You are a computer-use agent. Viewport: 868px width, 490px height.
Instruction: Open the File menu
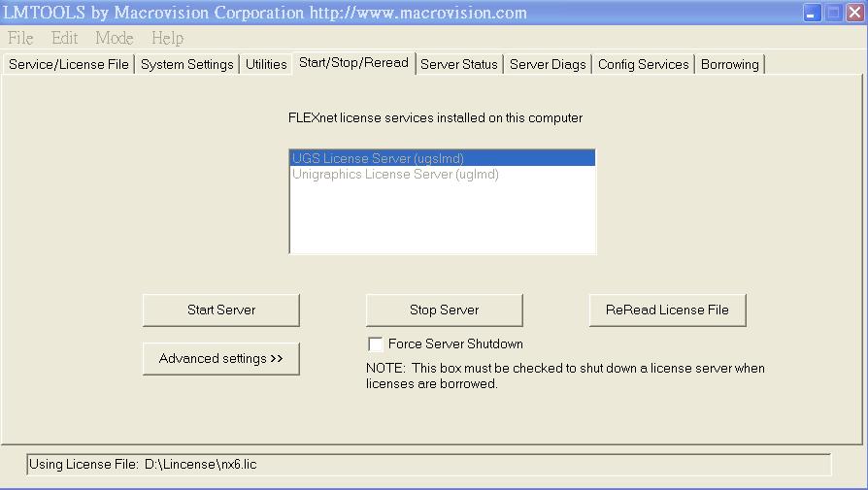click(x=19, y=38)
